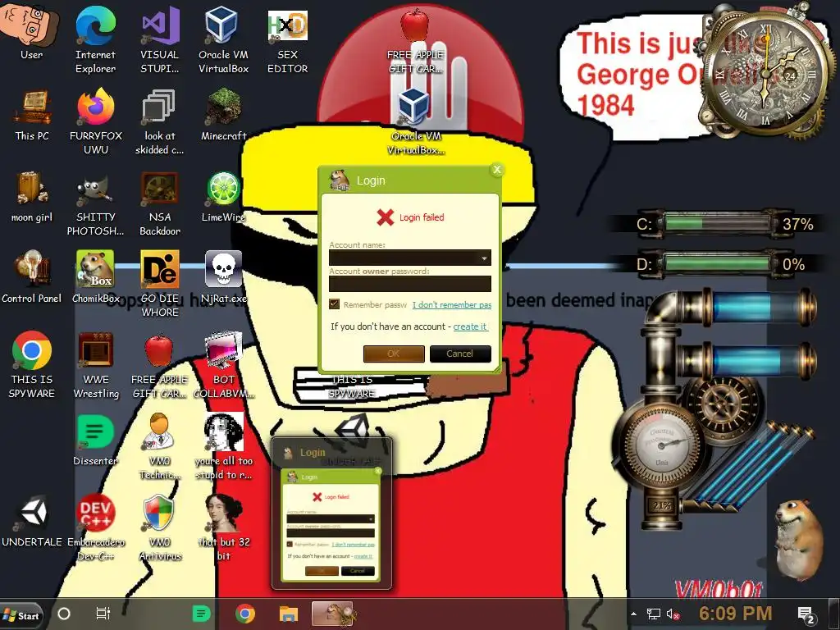This screenshot has height=630, width=840.
Task: Click the Account owner password field
Action: [x=410, y=283]
